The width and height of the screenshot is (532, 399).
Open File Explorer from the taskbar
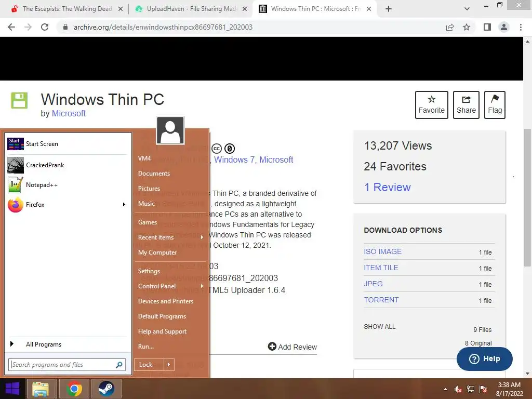pyautogui.click(x=41, y=389)
